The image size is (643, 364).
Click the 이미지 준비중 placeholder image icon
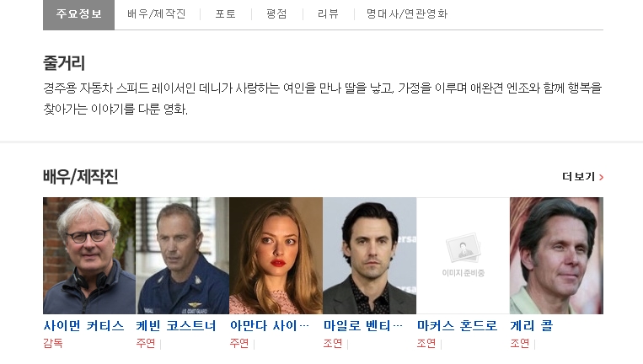[x=463, y=248]
